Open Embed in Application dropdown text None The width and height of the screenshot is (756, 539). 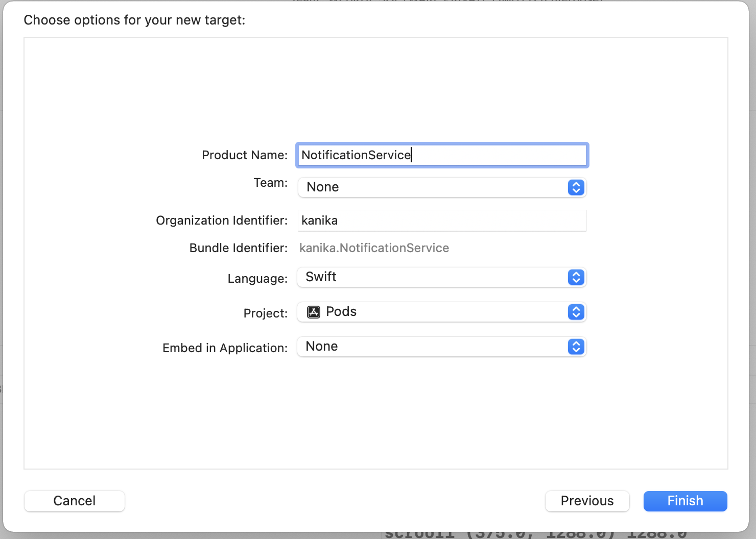point(434,347)
